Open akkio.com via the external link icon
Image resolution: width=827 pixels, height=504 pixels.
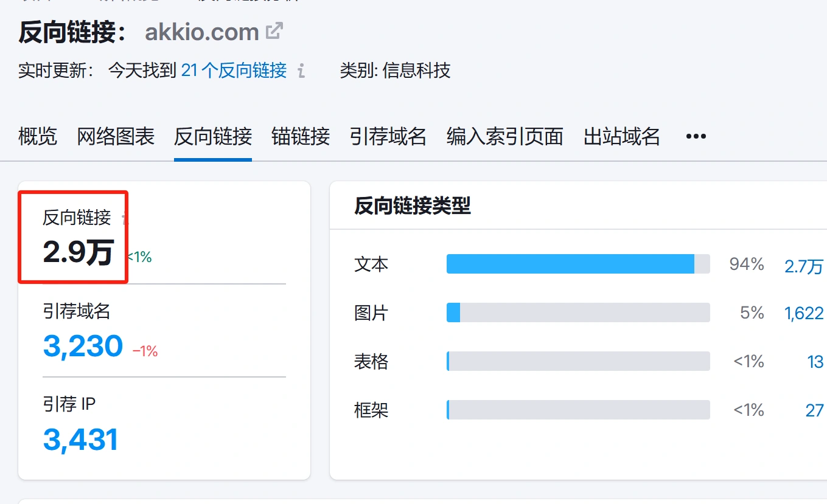(275, 29)
